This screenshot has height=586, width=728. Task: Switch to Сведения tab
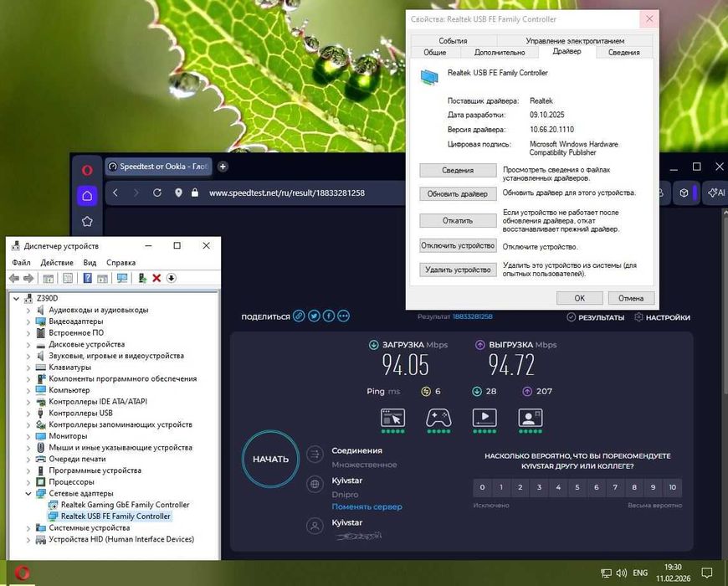click(624, 53)
